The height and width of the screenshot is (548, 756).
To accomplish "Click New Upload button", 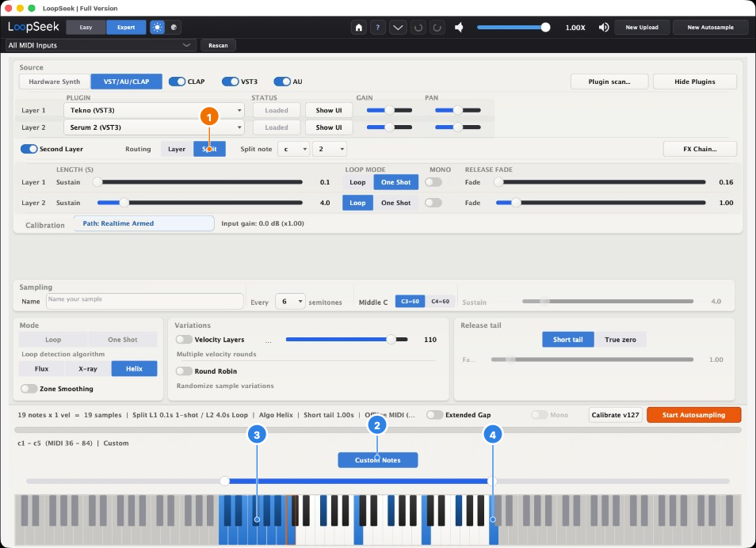I will 642,28.
